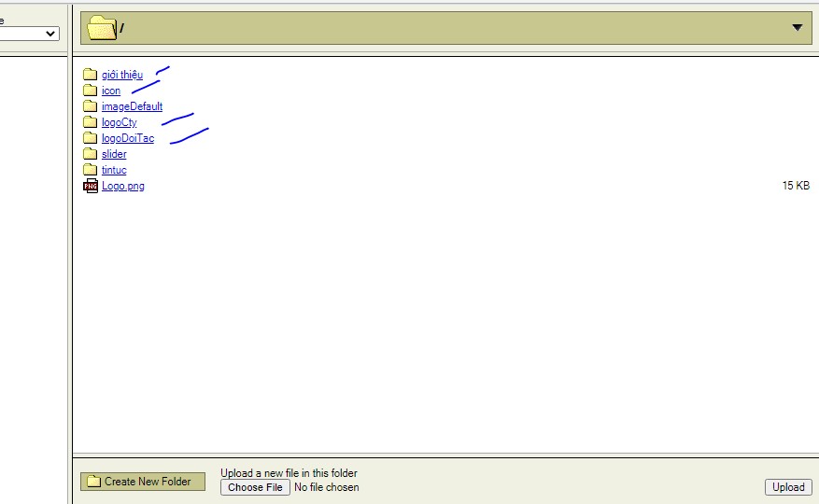
Task: Click the folder icon next to slider
Action: [90, 154]
